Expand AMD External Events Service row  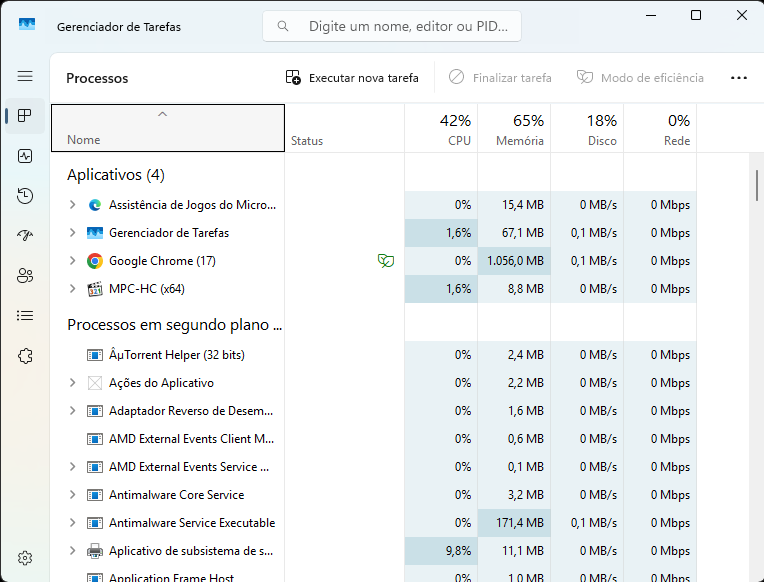tap(73, 467)
